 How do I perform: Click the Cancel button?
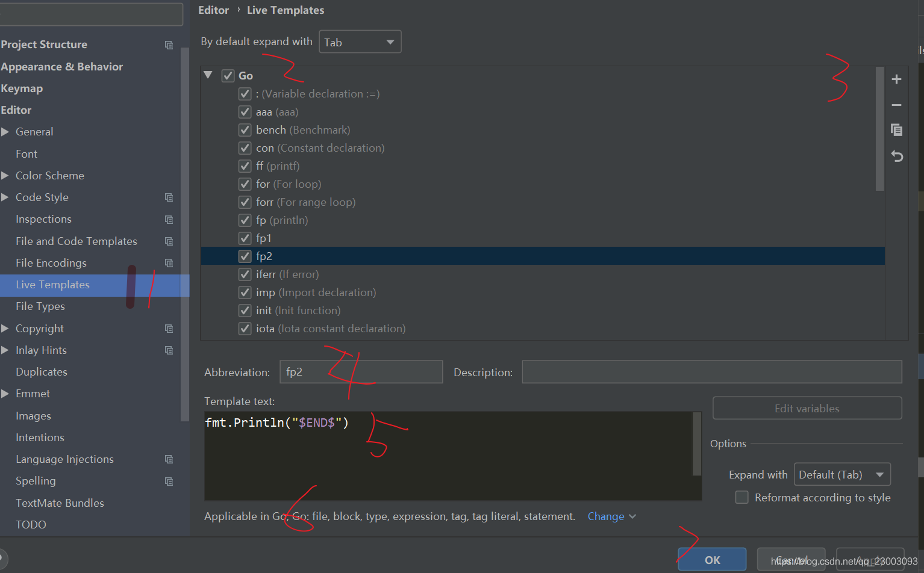click(x=791, y=560)
